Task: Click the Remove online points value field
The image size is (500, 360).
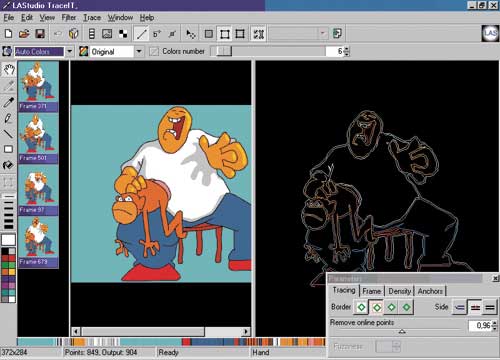Action: [480, 325]
